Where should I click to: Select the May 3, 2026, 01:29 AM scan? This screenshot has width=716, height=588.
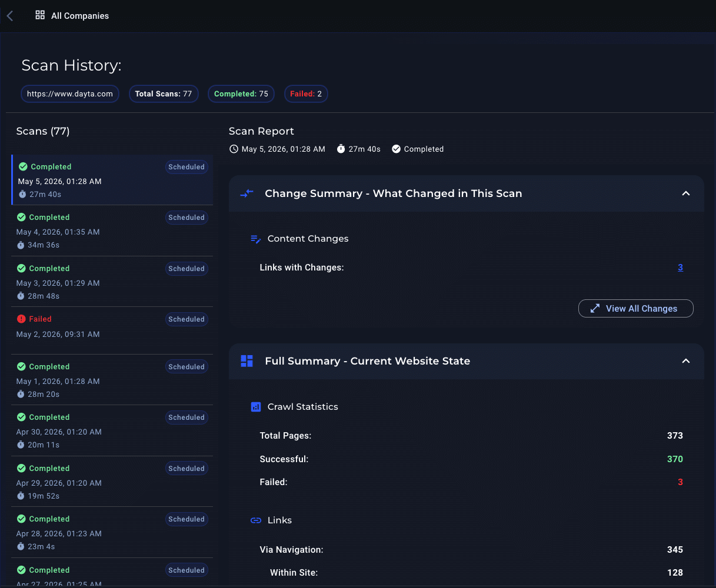112,282
